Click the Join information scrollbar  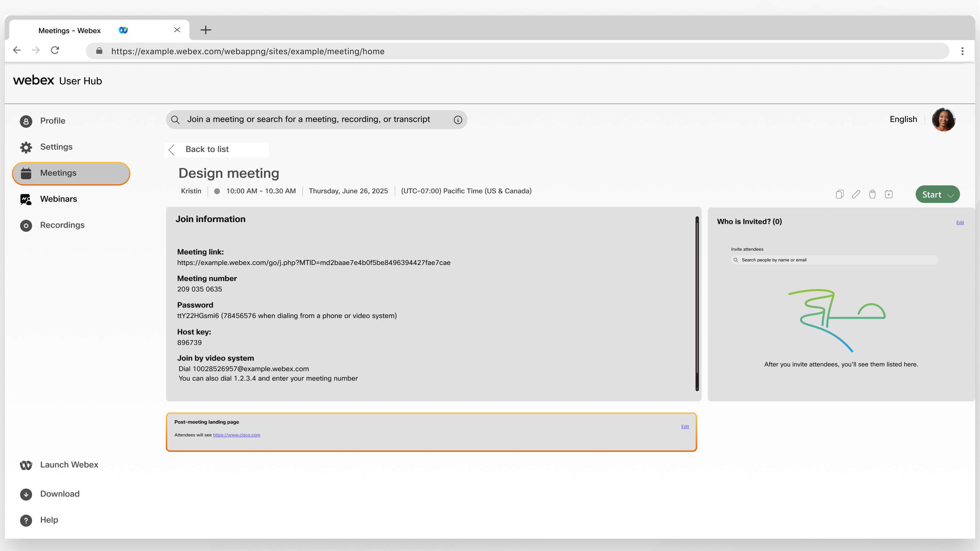[x=697, y=303]
